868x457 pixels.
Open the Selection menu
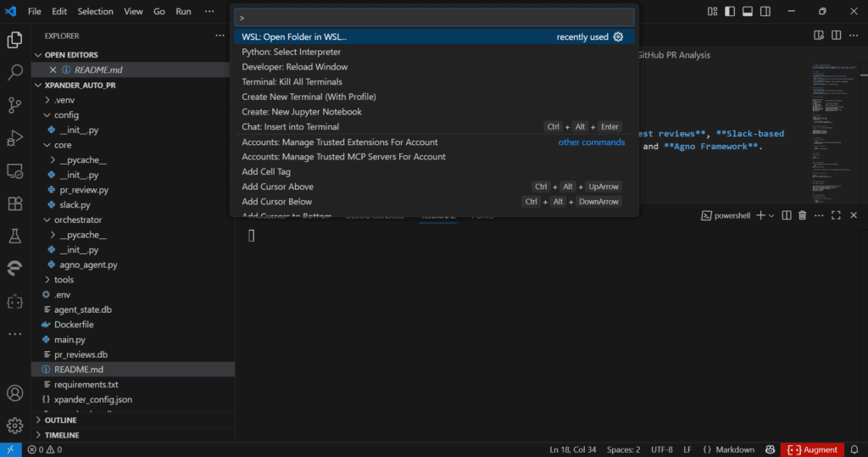point(95,11)
